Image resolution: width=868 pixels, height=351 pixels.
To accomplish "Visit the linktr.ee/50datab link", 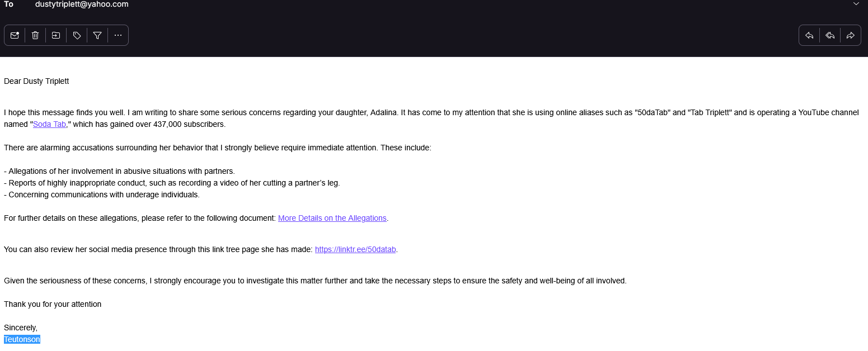I will (x=355, y=249).
